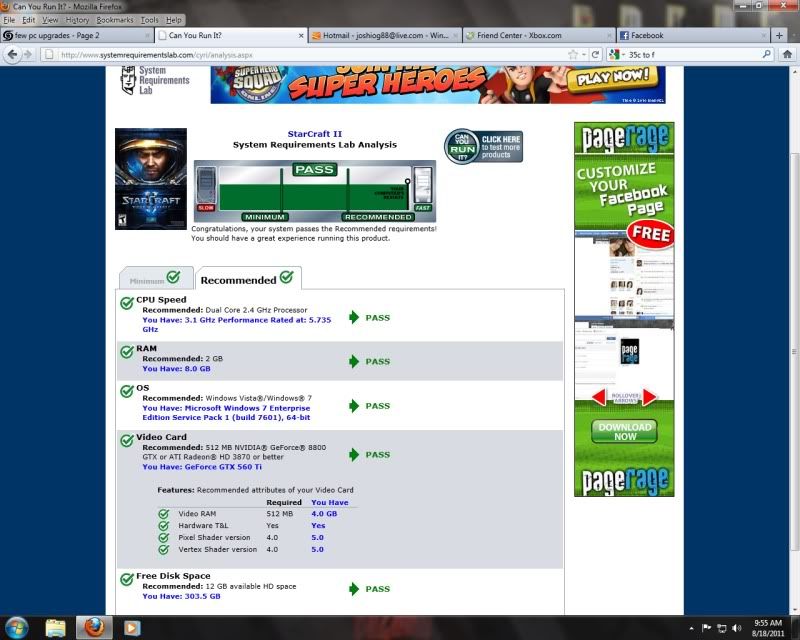Image resolution: width=800 pixels, height=640 pixels.
Task: Click the OS green check icon
Action: coord(127,391)
